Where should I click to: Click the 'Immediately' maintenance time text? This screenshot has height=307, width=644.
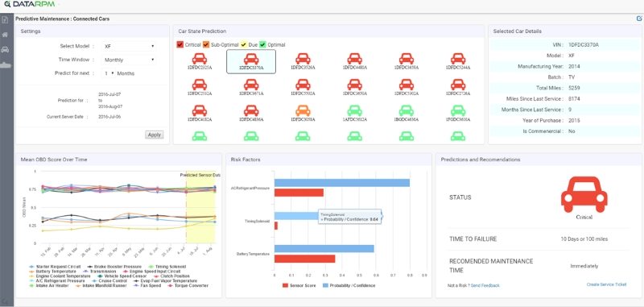pyautogui.click(x=584, y=267)
